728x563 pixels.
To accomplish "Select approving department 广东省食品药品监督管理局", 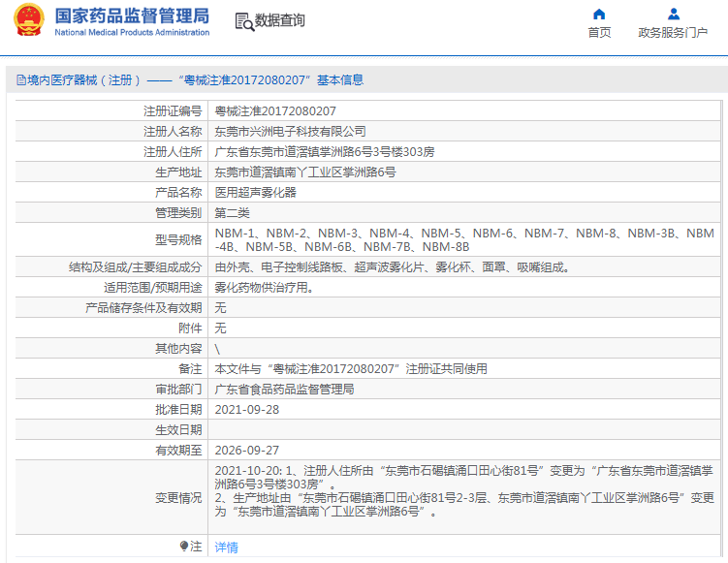I will (x=284, y=390).
